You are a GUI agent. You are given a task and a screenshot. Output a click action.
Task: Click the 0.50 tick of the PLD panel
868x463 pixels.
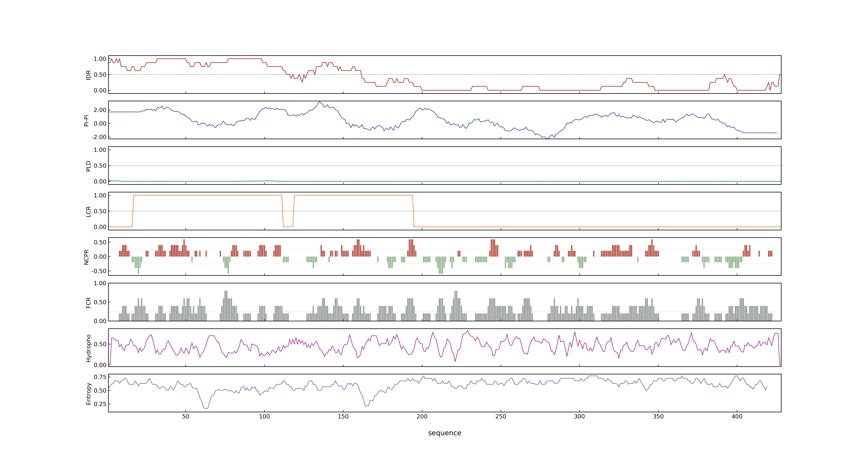(100, 166)
